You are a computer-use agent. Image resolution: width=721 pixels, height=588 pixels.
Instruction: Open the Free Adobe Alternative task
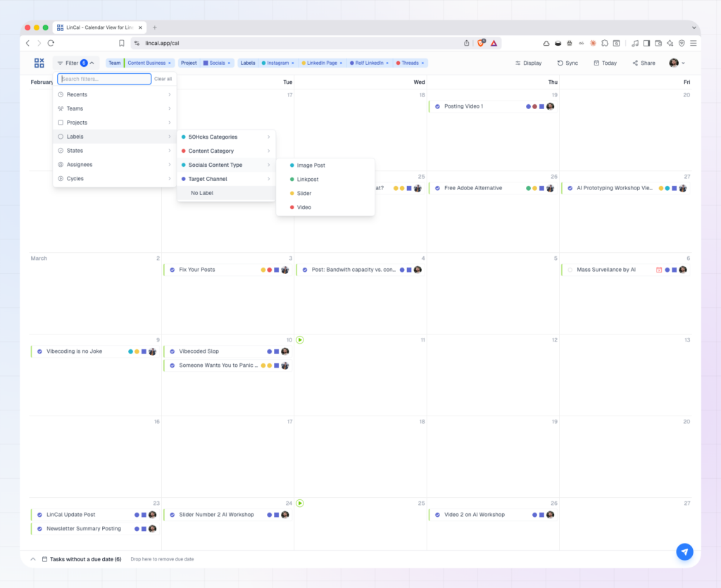(472, 188)
